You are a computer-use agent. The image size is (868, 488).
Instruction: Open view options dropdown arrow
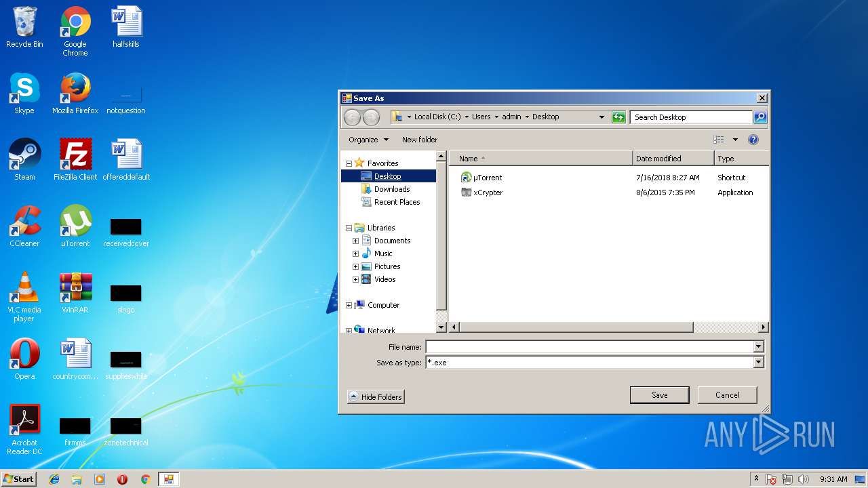[735, 140]
